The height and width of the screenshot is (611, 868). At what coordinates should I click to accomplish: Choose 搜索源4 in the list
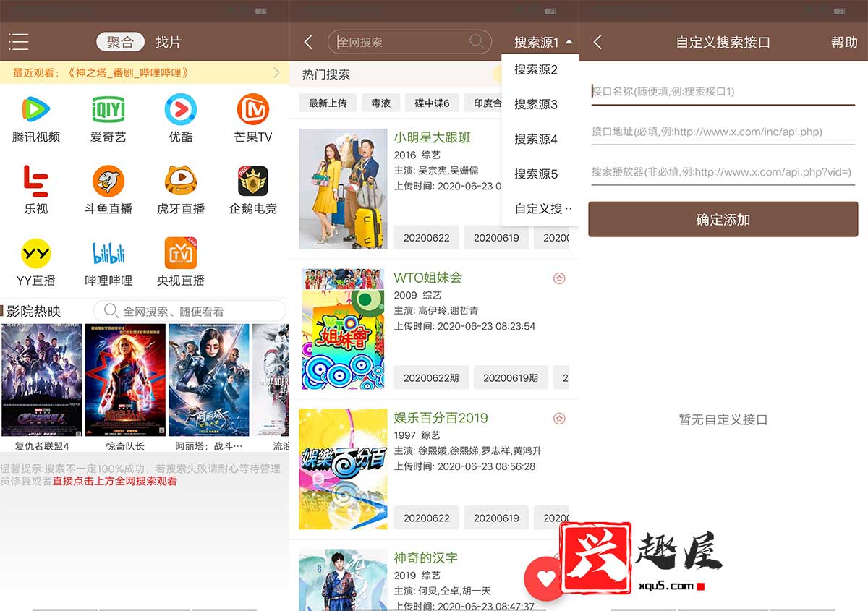(x=536, y=139)
